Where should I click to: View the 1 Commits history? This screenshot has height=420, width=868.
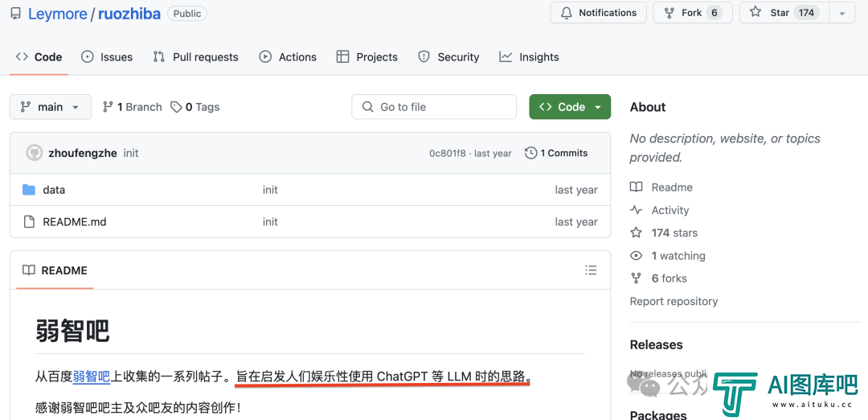point(556,154)
